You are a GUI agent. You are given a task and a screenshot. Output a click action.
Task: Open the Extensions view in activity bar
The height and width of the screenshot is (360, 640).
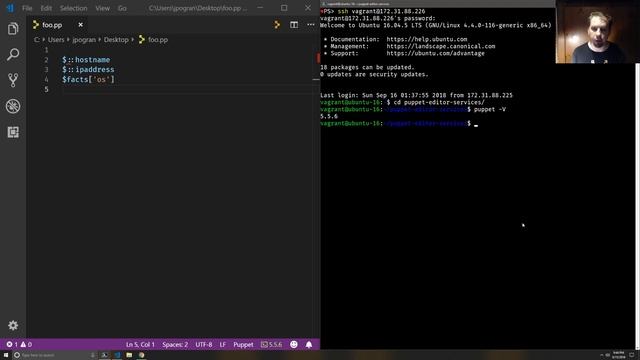[x=13, y=132]
